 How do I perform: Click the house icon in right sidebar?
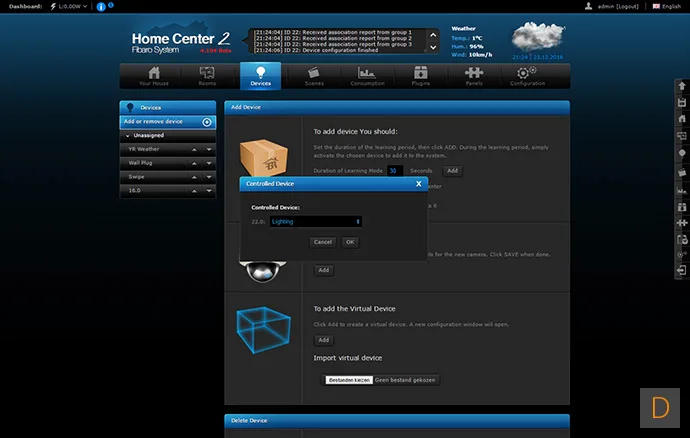(x=682, y=119)
